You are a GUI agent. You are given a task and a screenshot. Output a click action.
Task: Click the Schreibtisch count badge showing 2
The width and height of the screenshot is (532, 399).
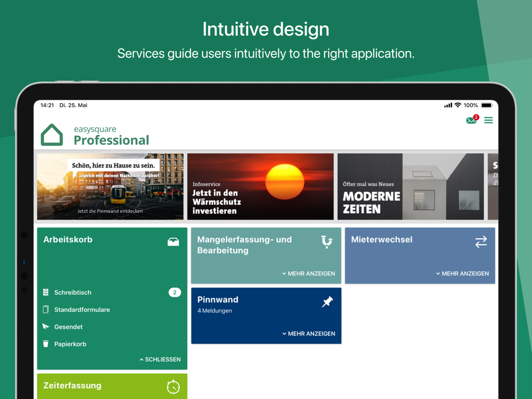(174, 292)
